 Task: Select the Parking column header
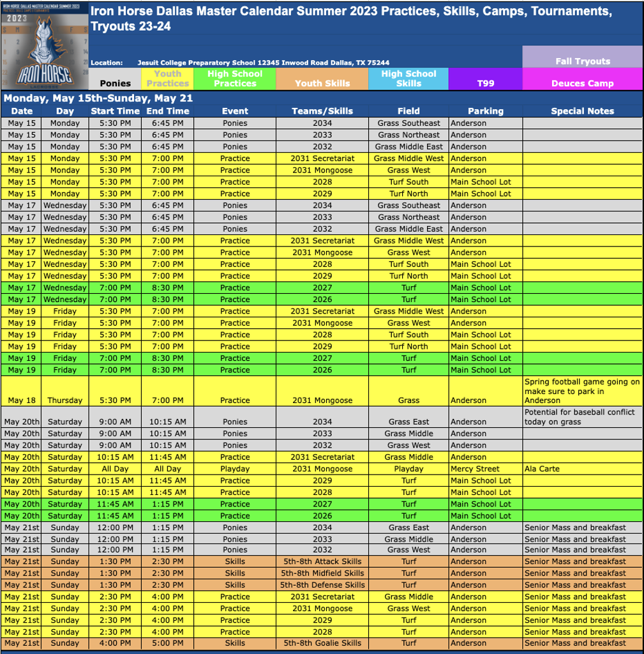[485, 111]
